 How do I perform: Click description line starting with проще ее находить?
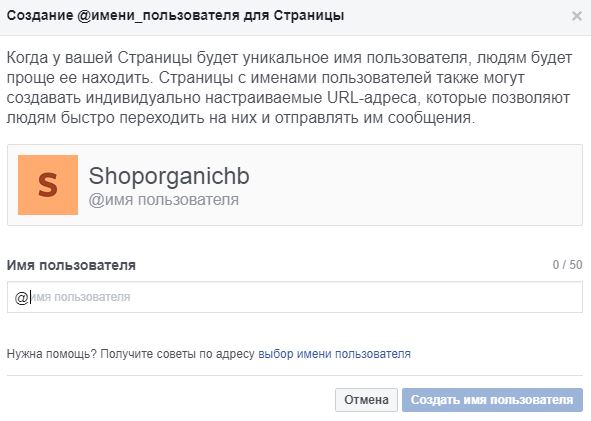tap(265, 78)
